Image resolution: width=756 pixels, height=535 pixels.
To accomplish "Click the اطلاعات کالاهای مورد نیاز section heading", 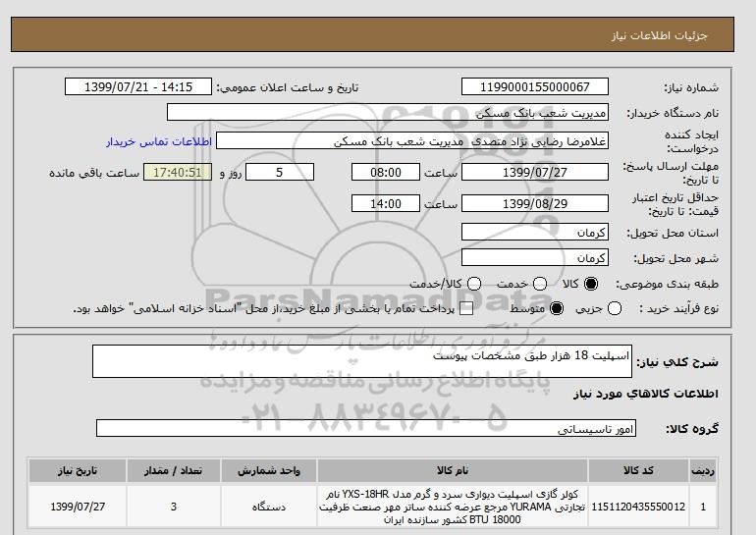I will (x=646, y=394).
